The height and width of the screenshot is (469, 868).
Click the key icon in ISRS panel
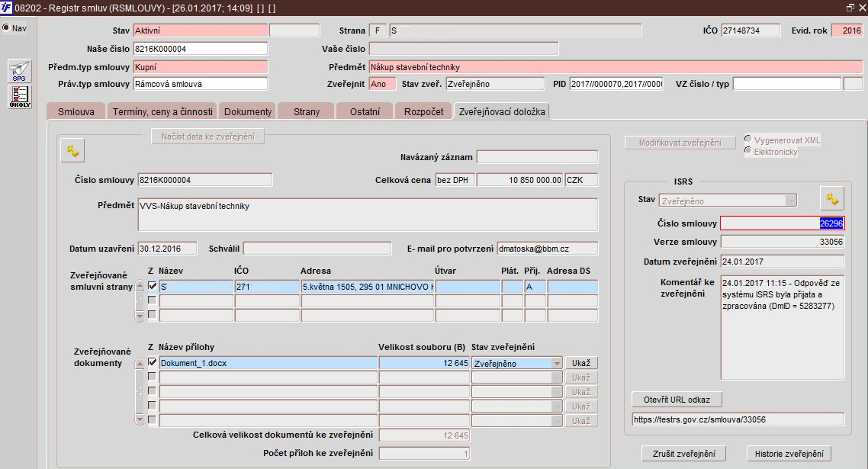coord(832,198)
